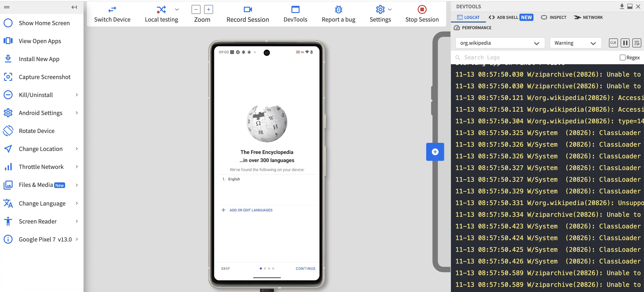The image size is (644, 292).
Task: Switch to NETWORK tab
Action: [x=589, y=17]
